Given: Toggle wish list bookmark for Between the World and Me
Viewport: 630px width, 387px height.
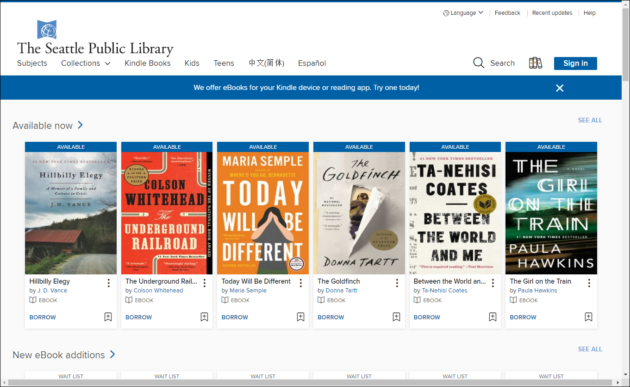Looking at the screenshot, I should [x=493, y=317].
